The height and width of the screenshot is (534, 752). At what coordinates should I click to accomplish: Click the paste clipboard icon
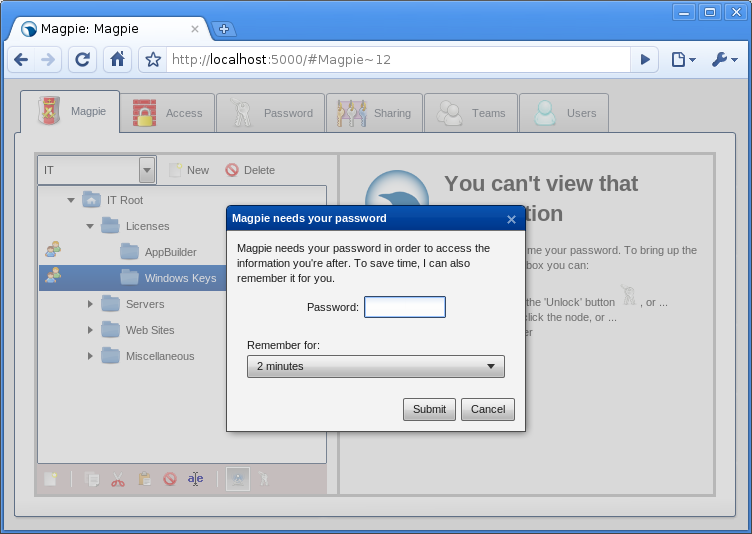coord(144,479)
